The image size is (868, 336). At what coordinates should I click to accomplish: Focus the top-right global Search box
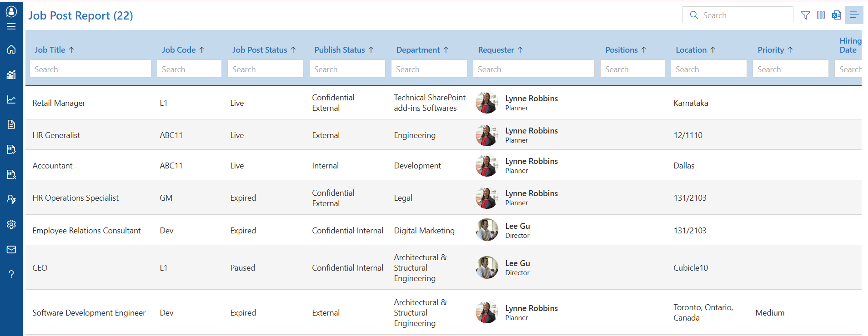[738, 15]
